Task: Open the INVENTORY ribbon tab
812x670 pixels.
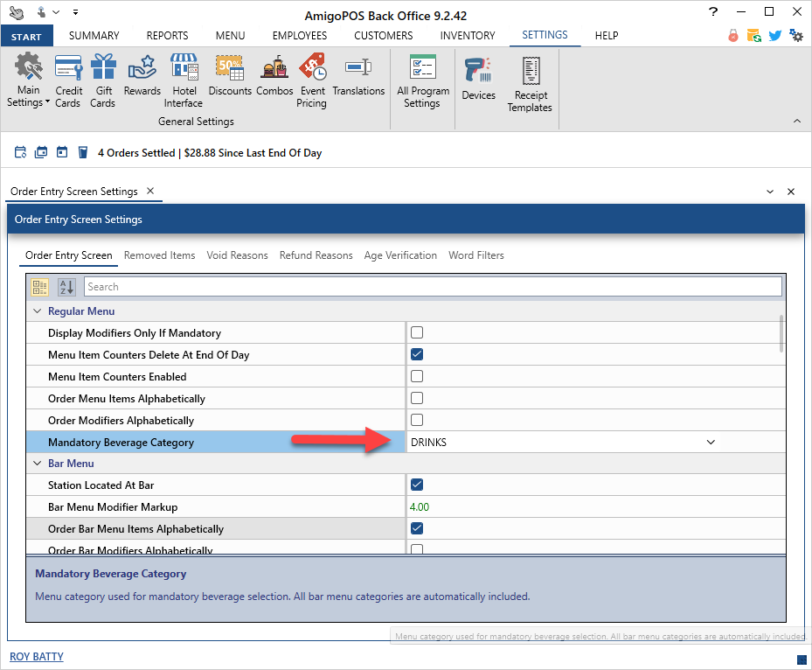Action: [468, 36]
